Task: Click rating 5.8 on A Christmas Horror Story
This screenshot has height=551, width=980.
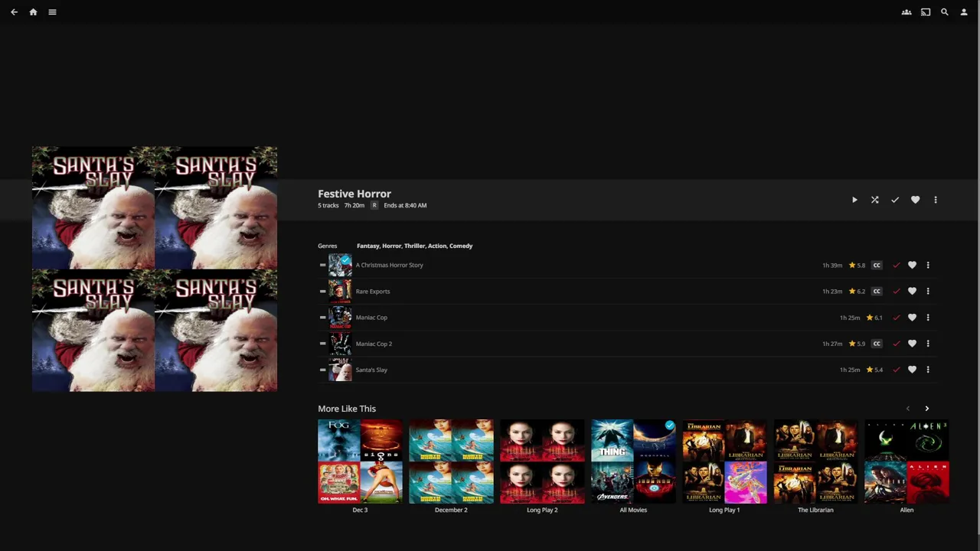Action: point(857,266)
